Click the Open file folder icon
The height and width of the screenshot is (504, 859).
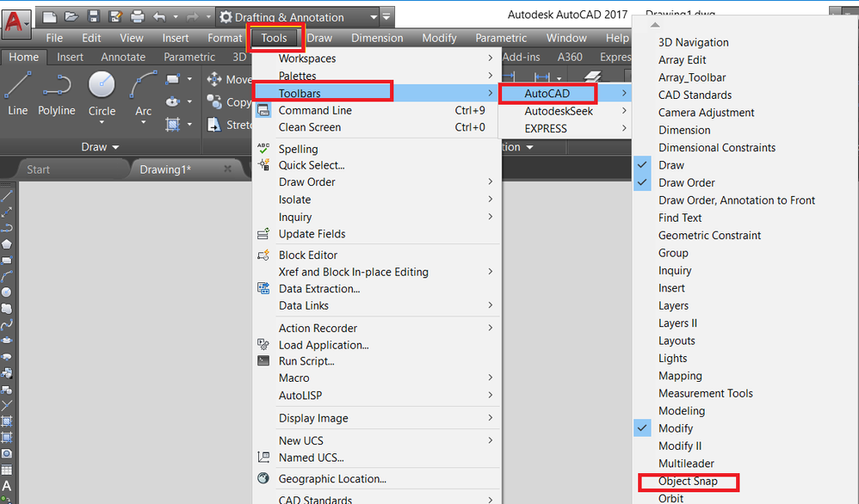[x=71, y=17]
